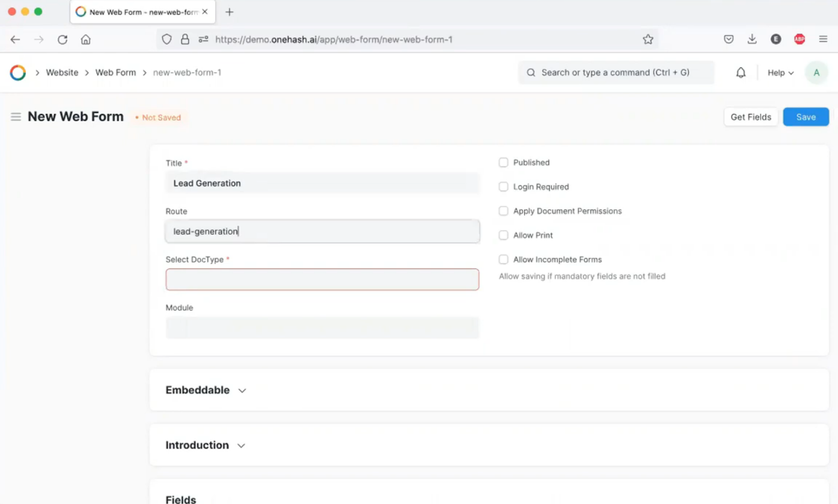Click inside the Select DocType field
This screenshot has height=504, width=838.
(322, 279)
